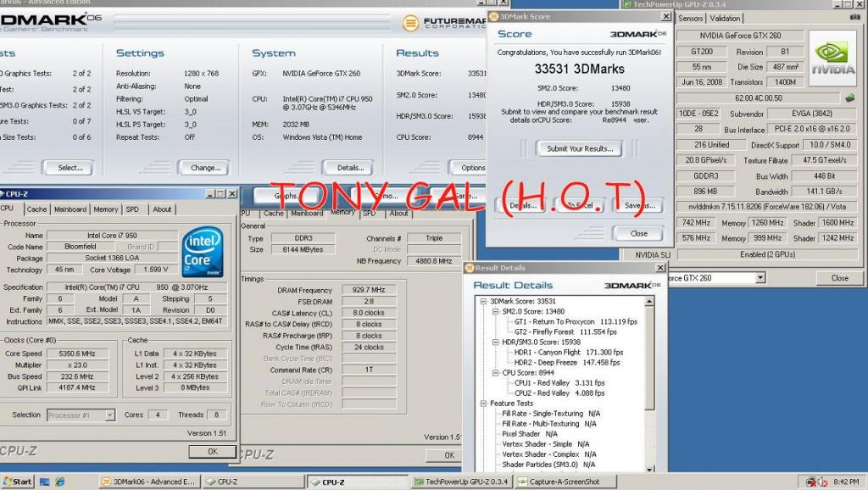Open the Validation tab in GPU-Z
This screenshot has height=490, width=868.
point(725,19)
